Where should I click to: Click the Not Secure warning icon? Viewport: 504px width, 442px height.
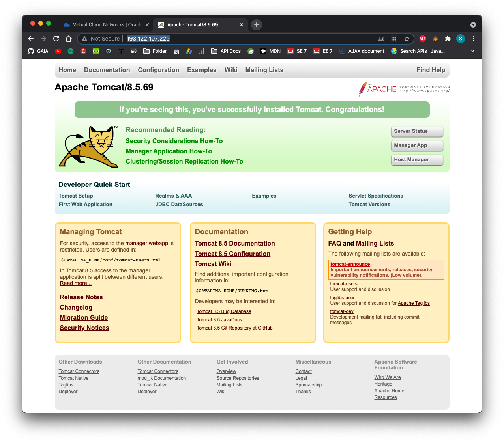coord(84,39)
